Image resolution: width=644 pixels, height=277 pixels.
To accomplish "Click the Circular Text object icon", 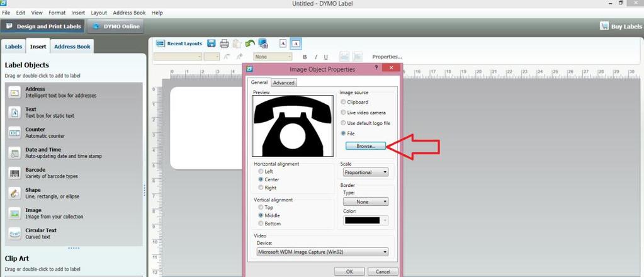I will coord(14,234).
